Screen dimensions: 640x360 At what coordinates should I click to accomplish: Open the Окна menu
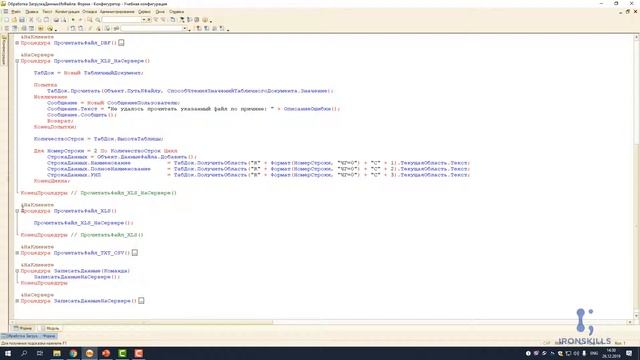pyautogui.click(x=160, y=12)
